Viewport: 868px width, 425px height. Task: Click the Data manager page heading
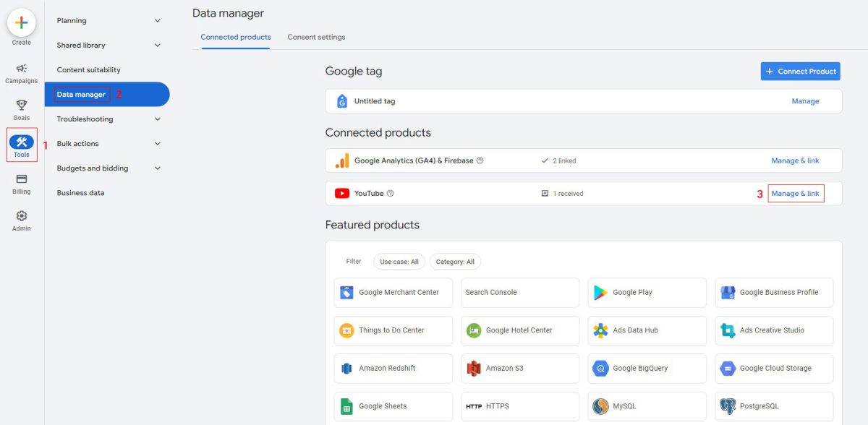click(x=228, y=13)
